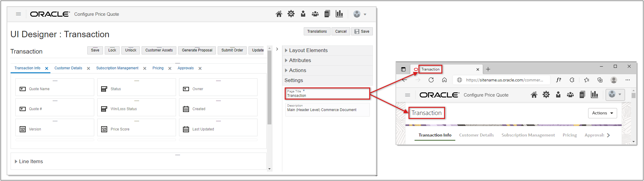Select the Approvals tab in designer

pyautogui.click(x=185, y=68)
